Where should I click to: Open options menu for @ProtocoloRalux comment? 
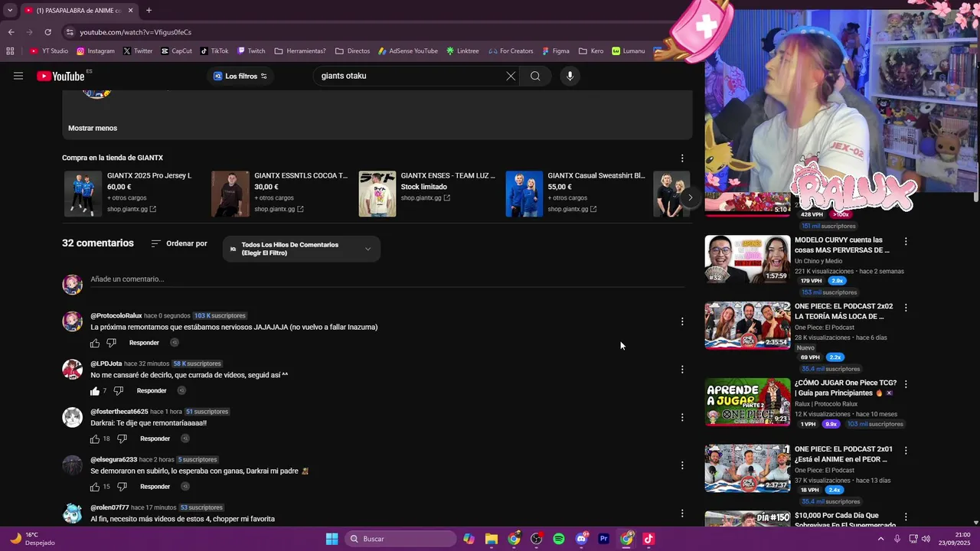pos(682,321)
